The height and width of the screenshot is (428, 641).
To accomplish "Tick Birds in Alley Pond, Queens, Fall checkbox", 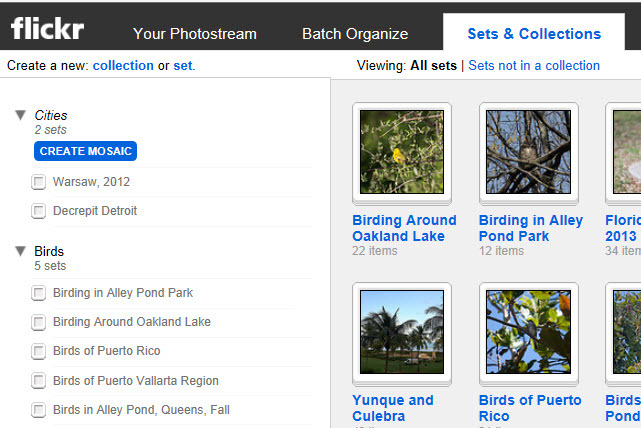I will click(x=39, y=410).
